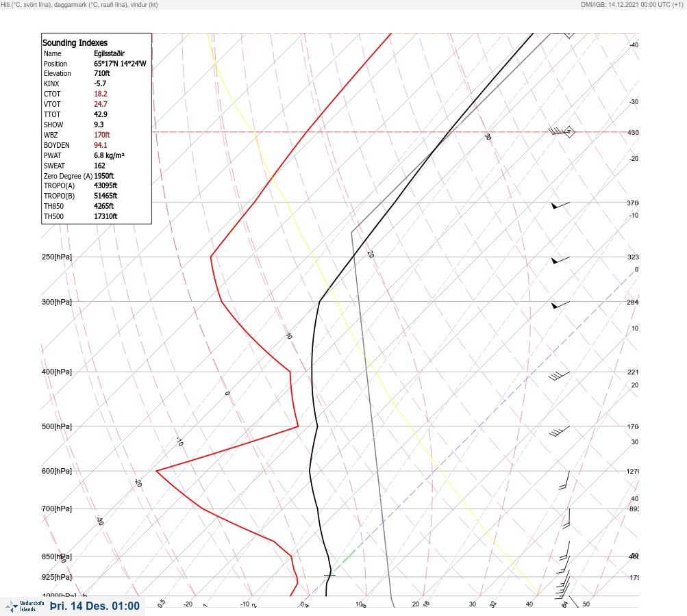
Task: Click the TROPO(A) value 43095ft
Action: (105, 185)
